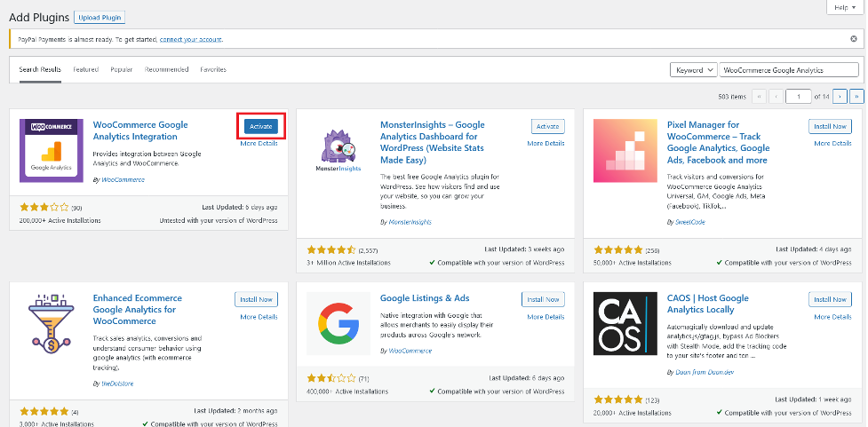Switch to the Featured tab
868x427 pixels.
coord(86,70)
